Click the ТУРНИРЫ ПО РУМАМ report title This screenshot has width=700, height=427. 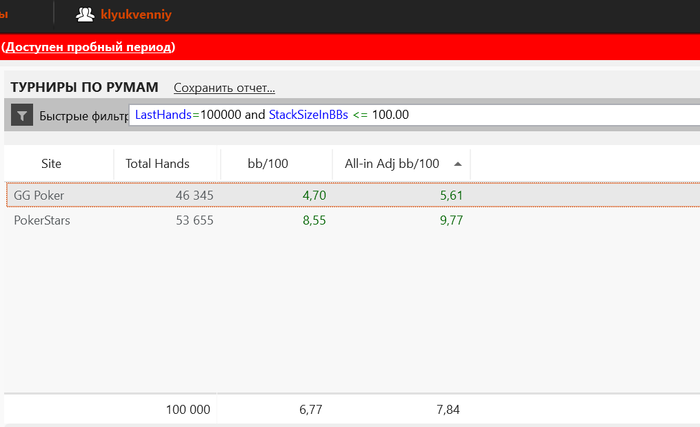pos(84,87)
